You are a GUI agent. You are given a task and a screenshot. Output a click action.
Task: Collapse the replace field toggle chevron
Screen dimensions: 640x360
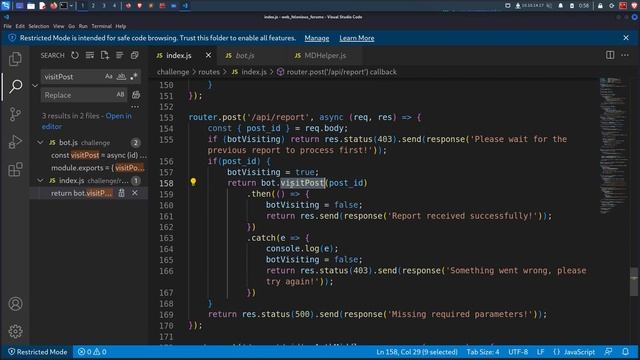tap(35, 86)
